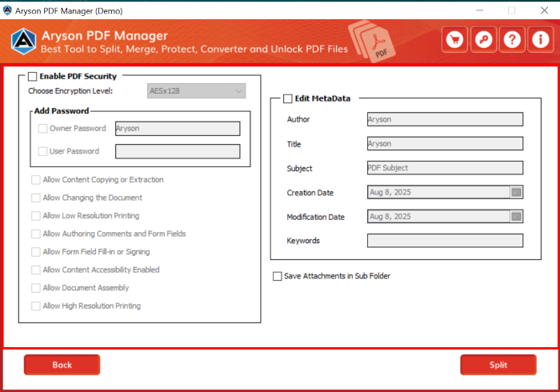
Task: Click the User Password text field
Action: click(x=178, y=151)
